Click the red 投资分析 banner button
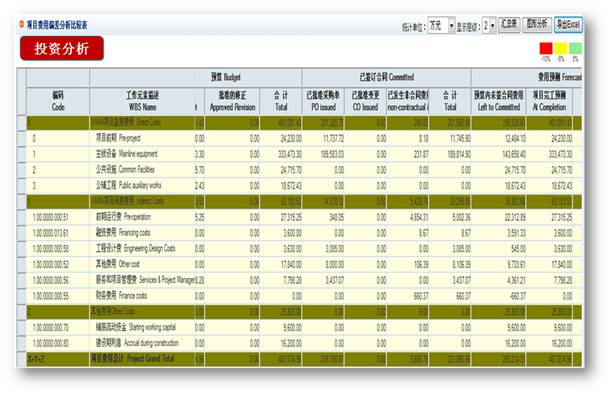Image resolution: width=611 pixels, height=395 pixels. [x=62, y=48]
